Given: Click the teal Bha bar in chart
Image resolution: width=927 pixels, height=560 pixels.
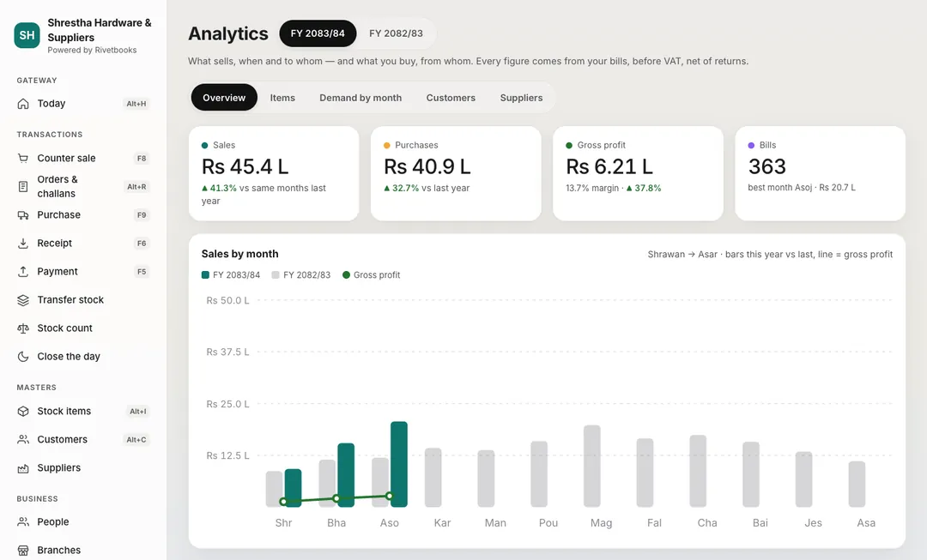Looking at the screenshot, I should tap(346, 475).
